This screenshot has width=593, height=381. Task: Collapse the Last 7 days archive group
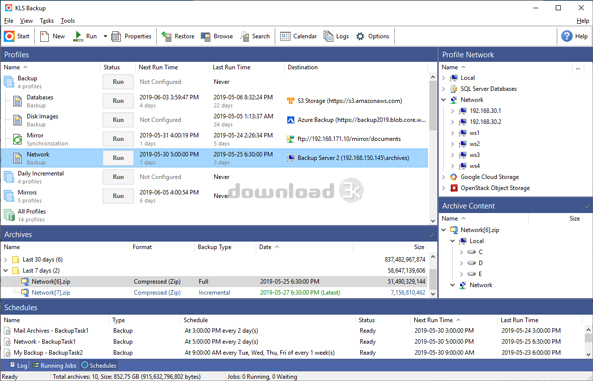pos(5,271)
